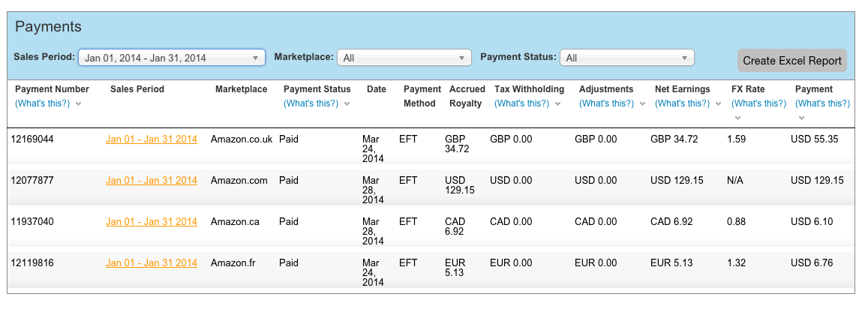
Task: Click the arrow icon under Payment Status header
Action: click(x=347, y=104)
